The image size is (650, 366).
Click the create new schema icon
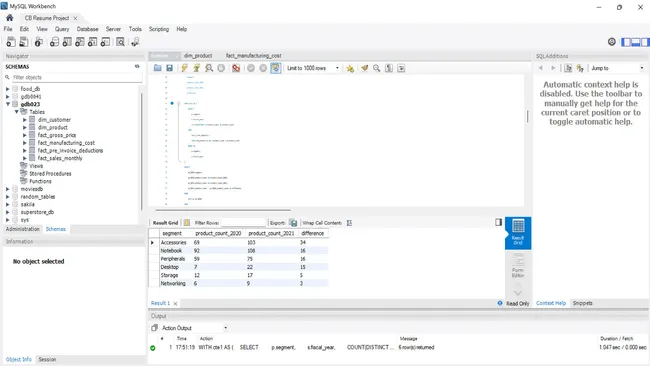click(54, 42)
